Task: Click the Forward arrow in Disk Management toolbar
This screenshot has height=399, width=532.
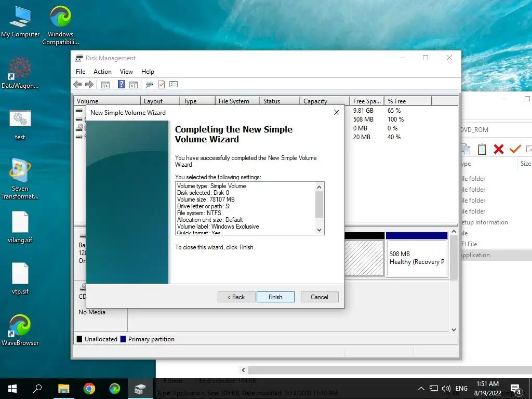Action: [89, 85]
